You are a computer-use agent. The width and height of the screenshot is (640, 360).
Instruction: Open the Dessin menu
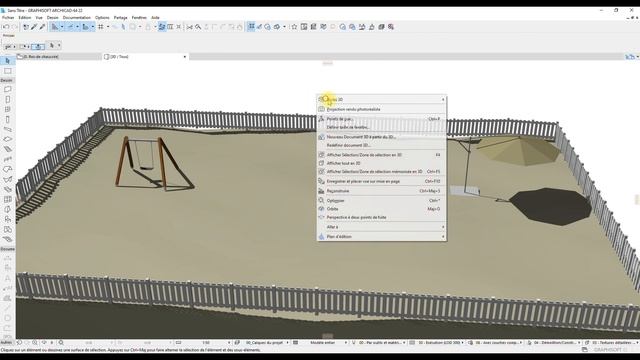53,18
